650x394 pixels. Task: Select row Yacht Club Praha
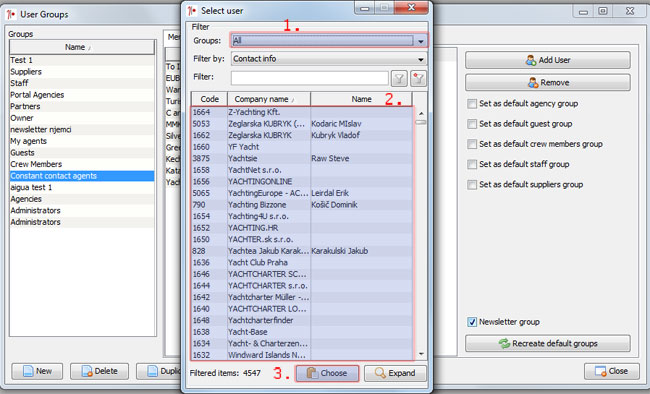pyautogui.click(x=302, y=263)
